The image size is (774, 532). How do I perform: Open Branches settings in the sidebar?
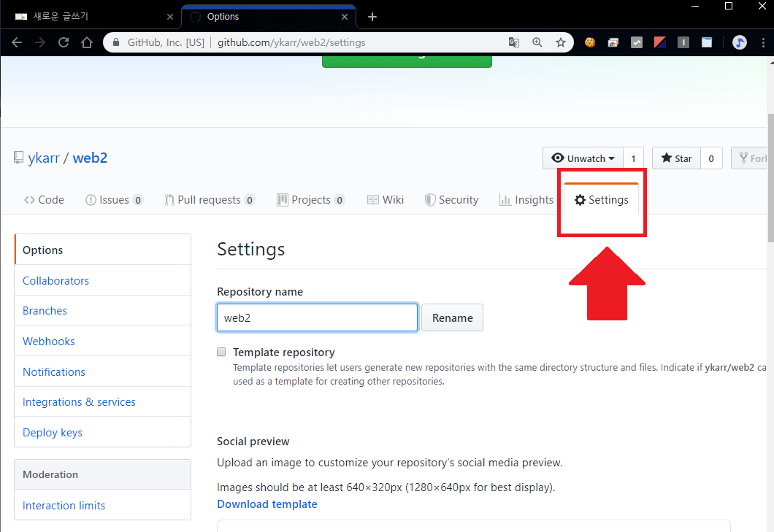(103, 310)
